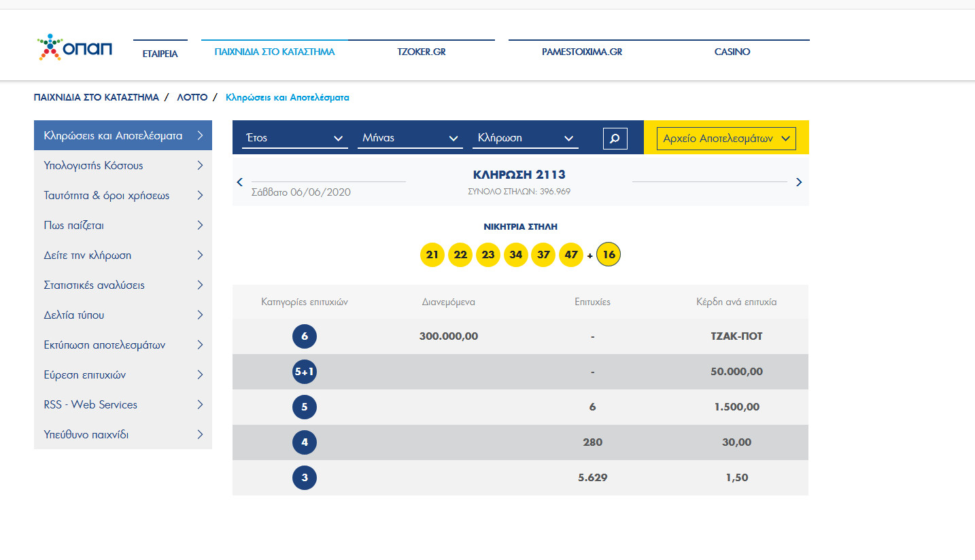Open ΕΤΑΙΡΕΙΑ top menu
Screen dimensions: 975x560
pos(160,54)
